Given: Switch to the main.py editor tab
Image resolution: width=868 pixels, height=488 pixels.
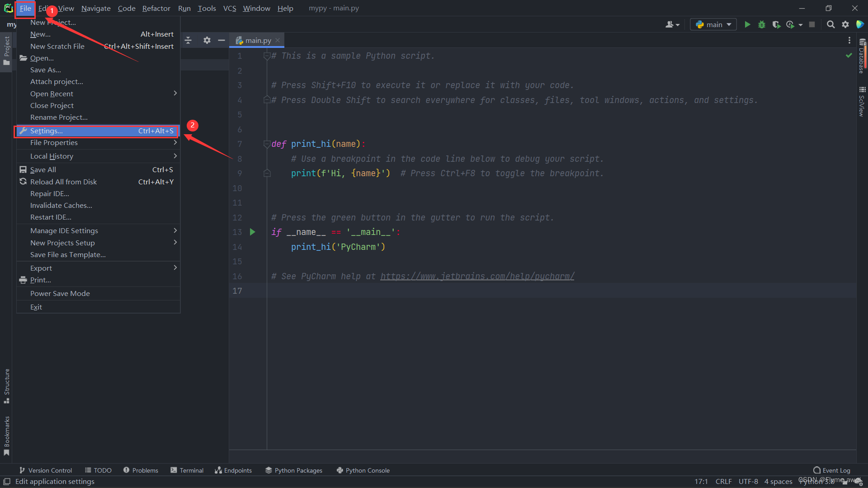Looking at the screenshot, I should coord(258,40).
